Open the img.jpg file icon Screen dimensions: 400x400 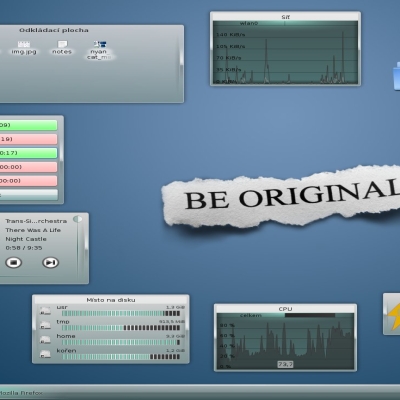tap(24, 48)
